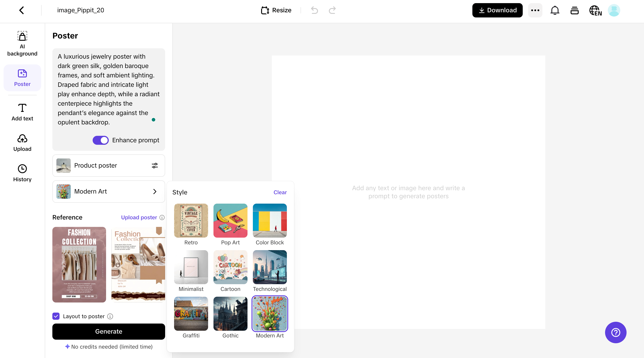Click the Clear link in Style panel
Screen dimensions: 644x358
pyautogui.click(x=280, y=192)
